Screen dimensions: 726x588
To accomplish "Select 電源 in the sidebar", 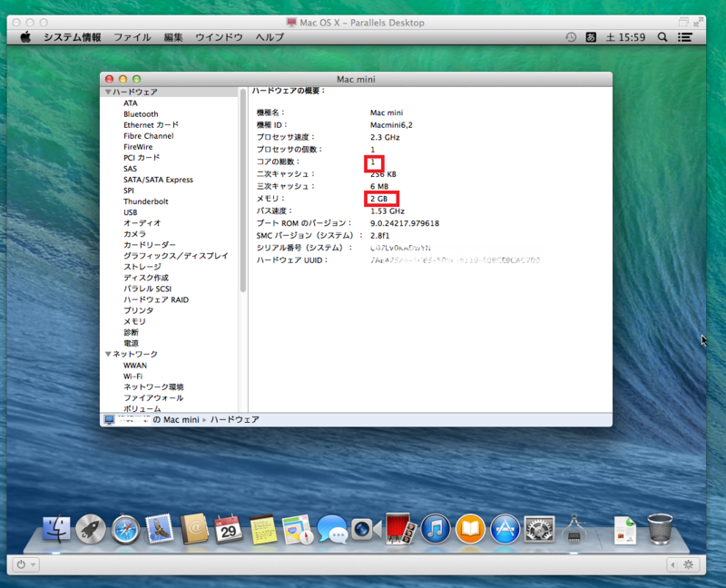I will tap(131, 343).
